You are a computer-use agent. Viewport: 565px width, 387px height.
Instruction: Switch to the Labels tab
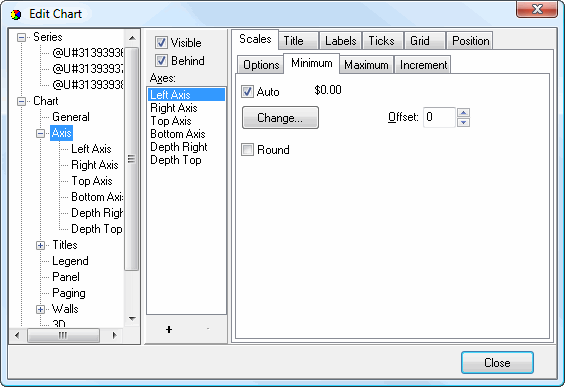click(341, 41)
